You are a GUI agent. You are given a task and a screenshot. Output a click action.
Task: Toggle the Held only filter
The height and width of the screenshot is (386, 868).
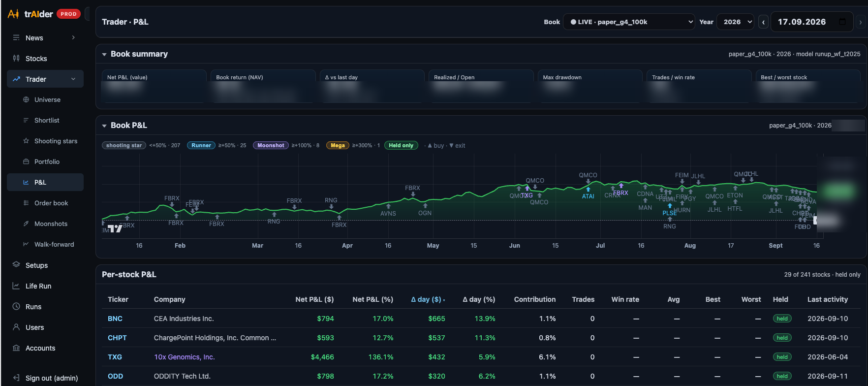(x=401, y=145)
